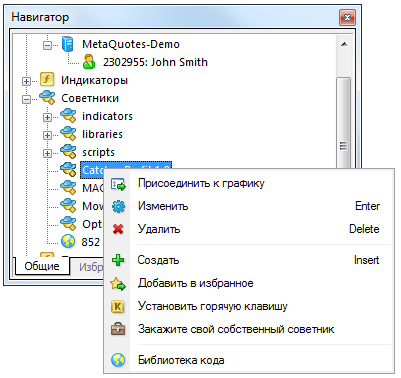
Task: Click the Navigator vertical scrollbar thumb
Action: (x=344, y=122)
